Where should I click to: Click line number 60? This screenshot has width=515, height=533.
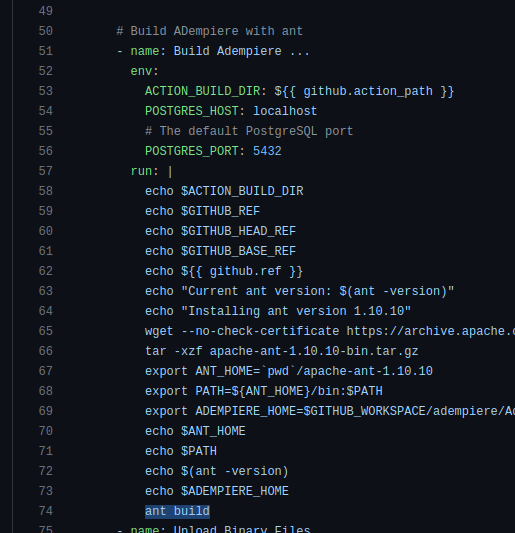click(x=46, y=231)
